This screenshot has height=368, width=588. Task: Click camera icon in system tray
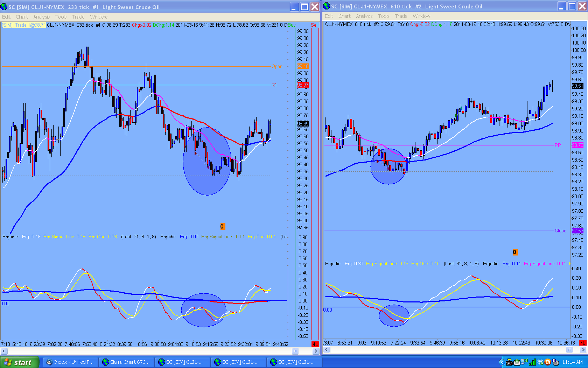point(509,362)
